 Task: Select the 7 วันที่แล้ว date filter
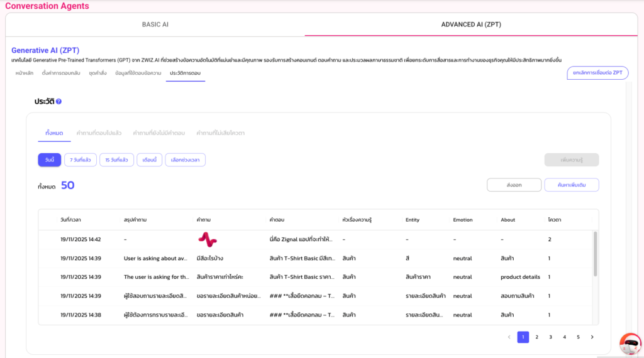point(80,160)
